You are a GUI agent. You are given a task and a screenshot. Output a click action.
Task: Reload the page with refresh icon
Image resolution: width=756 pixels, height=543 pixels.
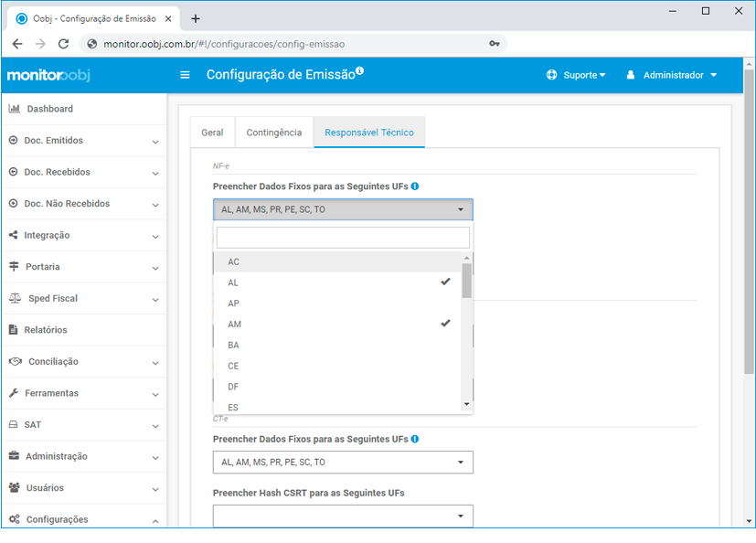click(64, 44)
